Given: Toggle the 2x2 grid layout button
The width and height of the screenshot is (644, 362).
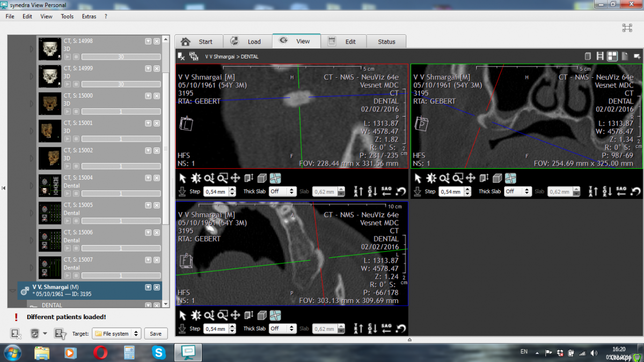Looking at the screenshot, I should tap(612, 56).
